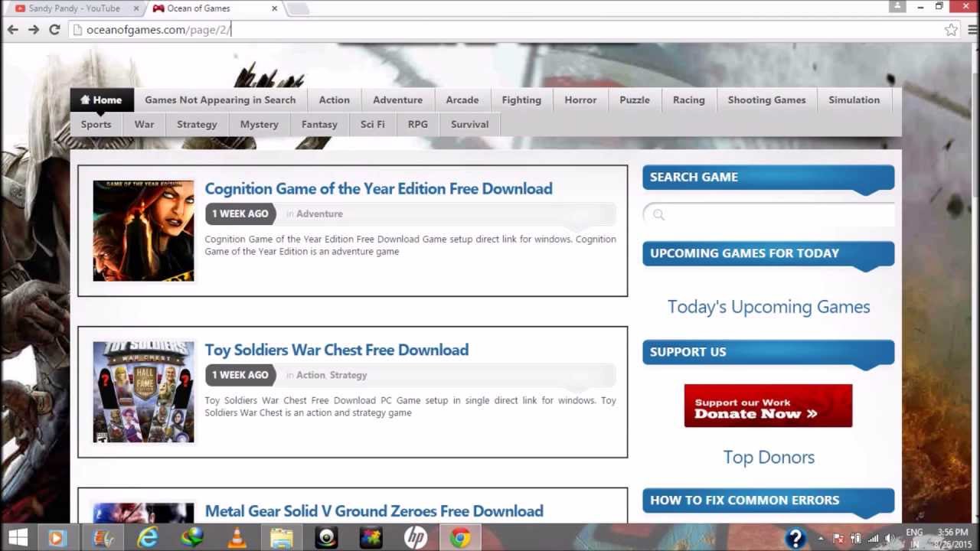Open Today's Upcoming Games link
The height and width of the screenshot is (551, 980).
coord(769,307)
